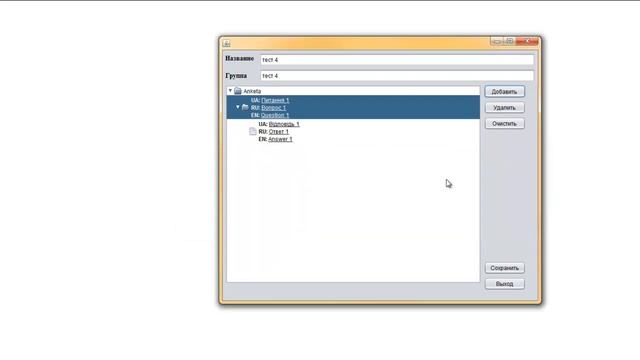Close the dialog with red X

[x=527, y=41]
